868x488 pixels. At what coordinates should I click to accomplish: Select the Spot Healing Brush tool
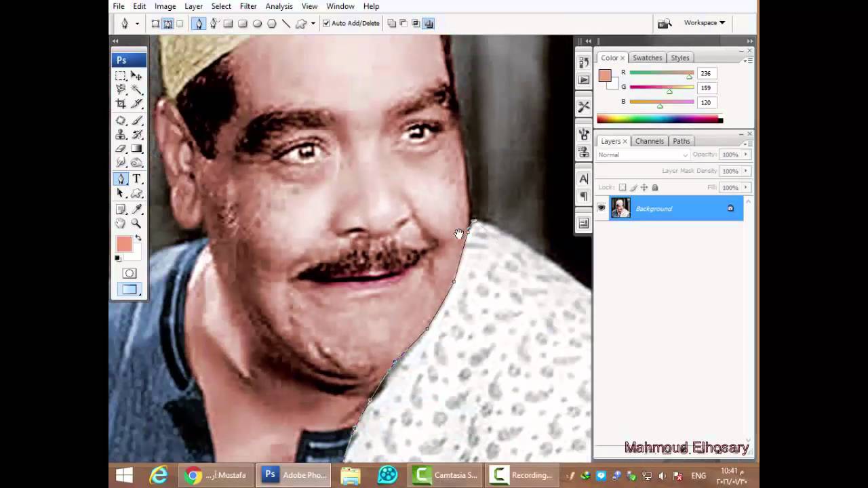(x=121, y=121)
